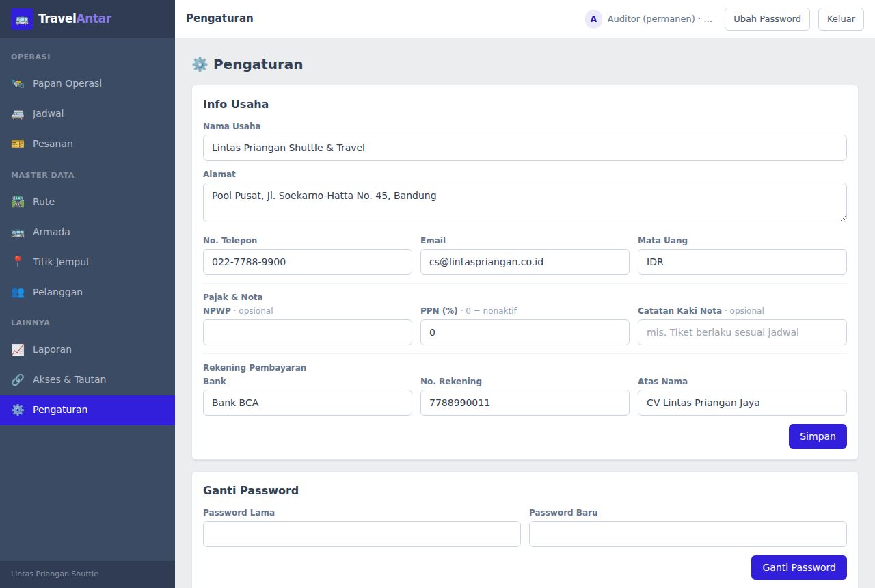This screenshot has width=875, height=588.
Task: Click the Auditor avatar badge in header
Action: click(x=593, y=19)
